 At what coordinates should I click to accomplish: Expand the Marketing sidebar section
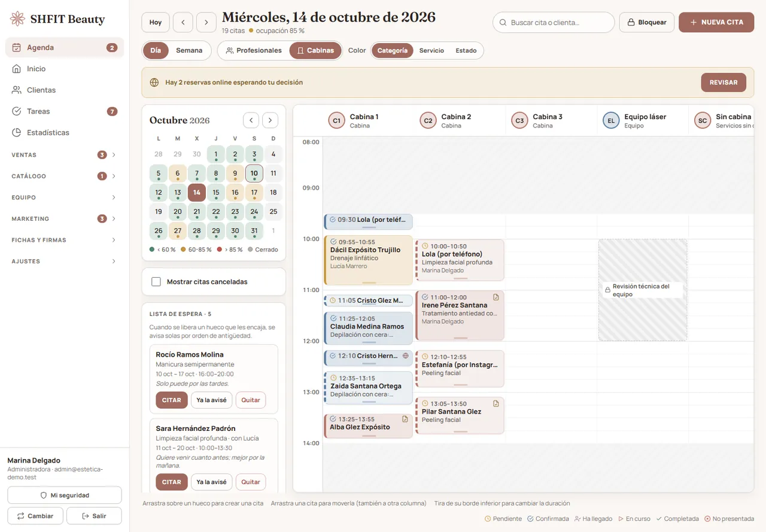(x=65, y=218)
